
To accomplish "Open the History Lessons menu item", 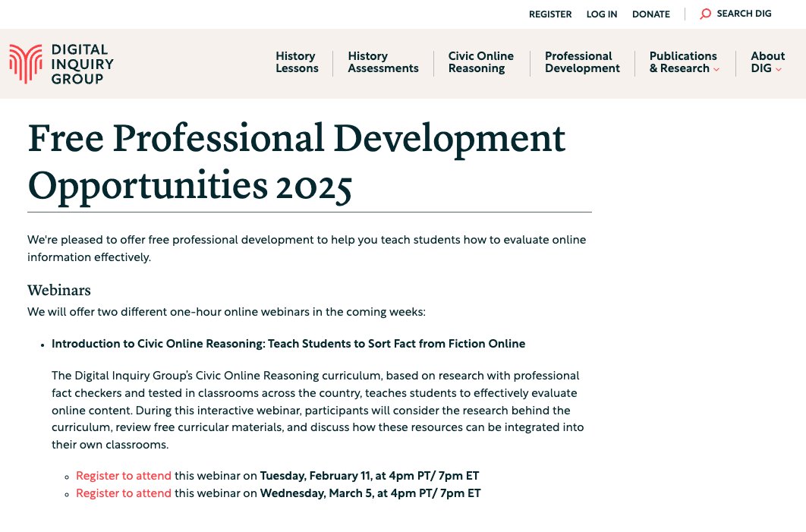I will (297, 62).
